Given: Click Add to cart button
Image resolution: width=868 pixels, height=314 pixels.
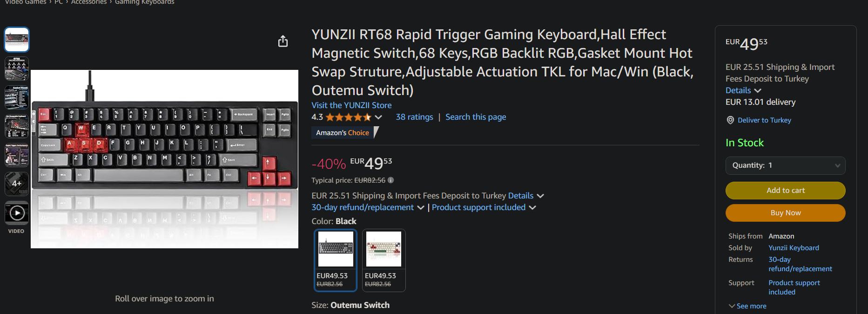Looking at the screenshot, I should [x=785, y=191].
